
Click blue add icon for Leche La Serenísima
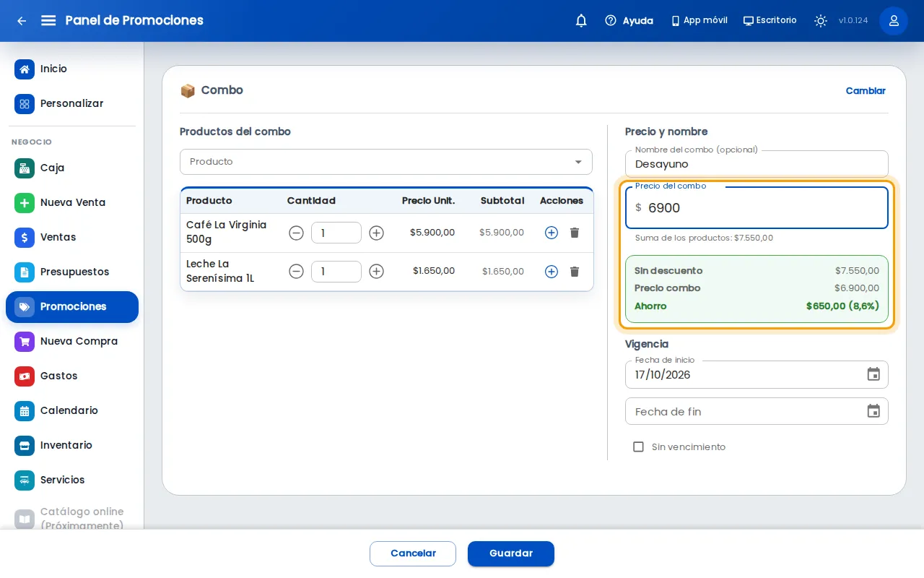click(x=552, y=272)
